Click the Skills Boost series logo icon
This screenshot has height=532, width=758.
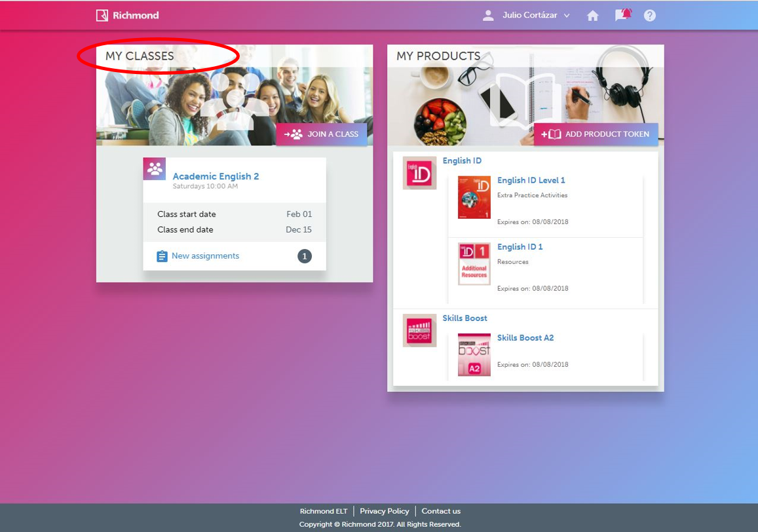[x=419, y=330]
